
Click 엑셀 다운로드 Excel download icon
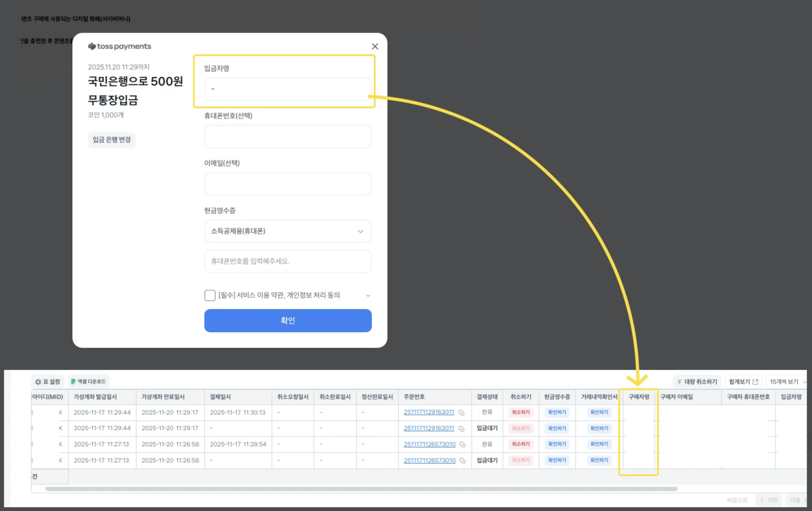click(x=73, y=381)
